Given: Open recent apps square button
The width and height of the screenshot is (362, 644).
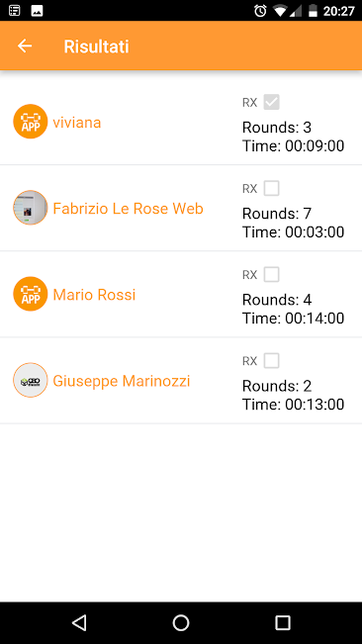Looking at the screenshot, I should point(282,622).
